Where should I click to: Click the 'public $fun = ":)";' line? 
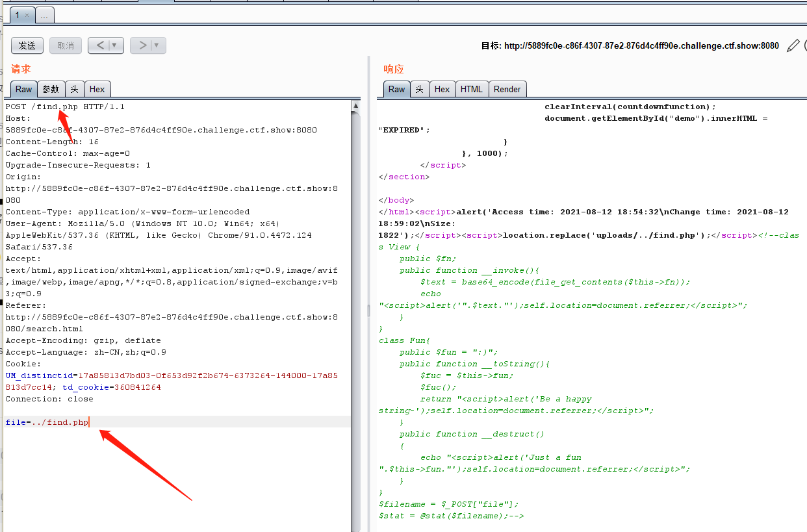(449, 351)
